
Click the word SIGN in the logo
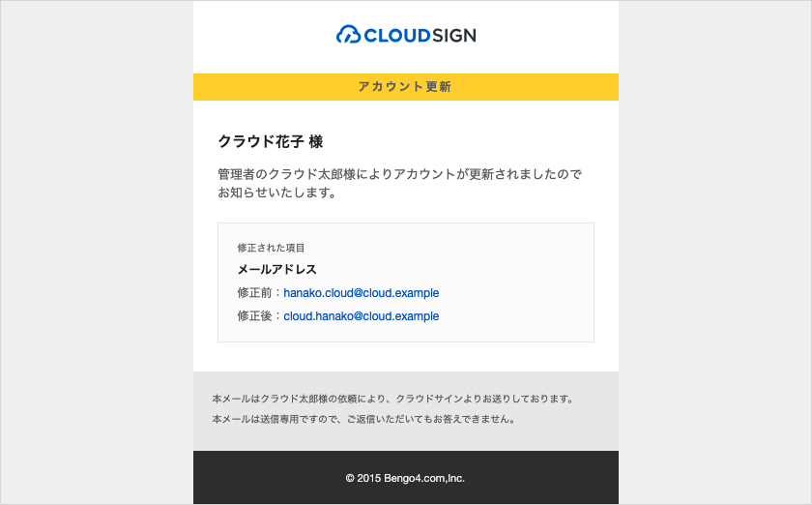point(454,35)
